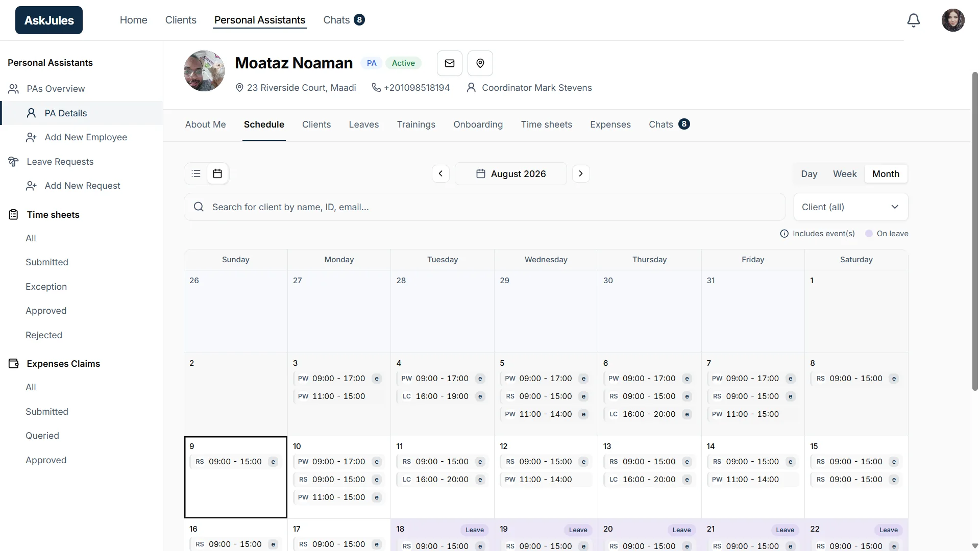Open location pin button next to Active badge
Viewport: 980px width, 551px height.
pyautogui.click(x=480, y=63)
